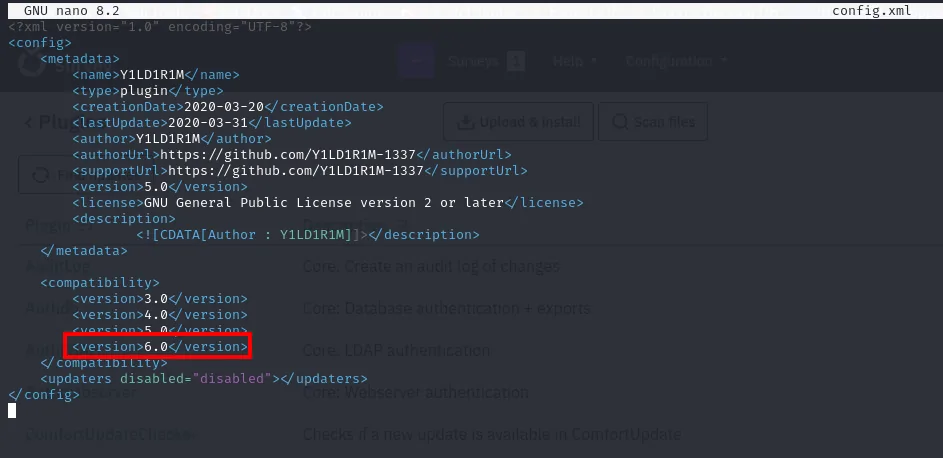This screenshot has height=458, width=943.
Task: Click the opening <config> tag
Action: tap(40, 43)
